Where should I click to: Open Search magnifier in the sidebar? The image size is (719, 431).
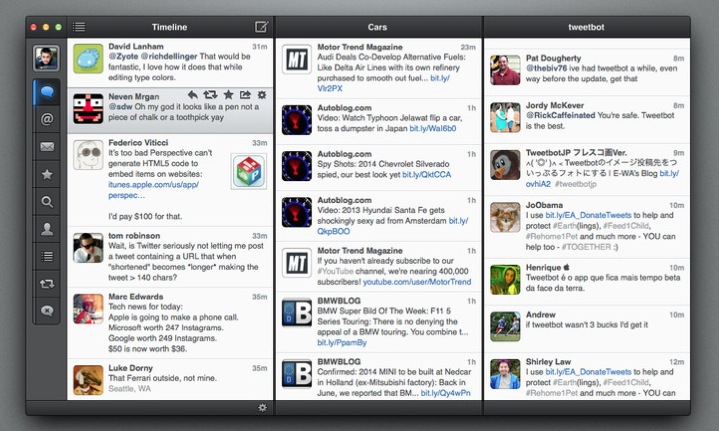(46, 201)
